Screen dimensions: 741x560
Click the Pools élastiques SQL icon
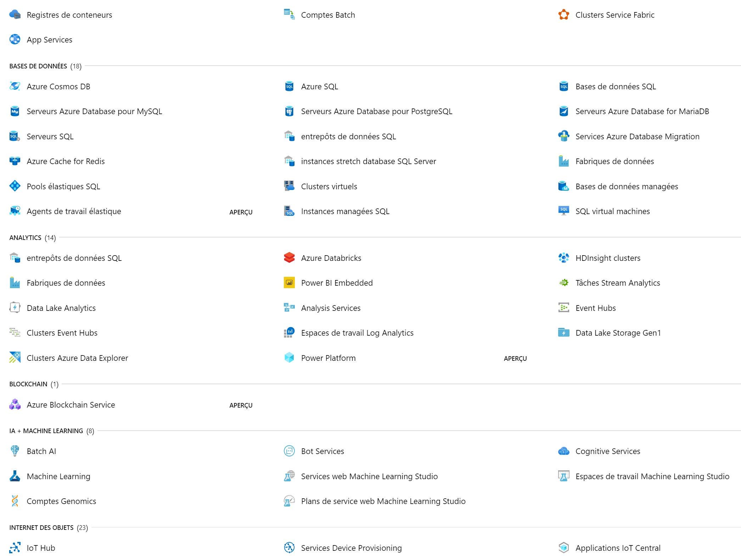click(x=15, y=186)
